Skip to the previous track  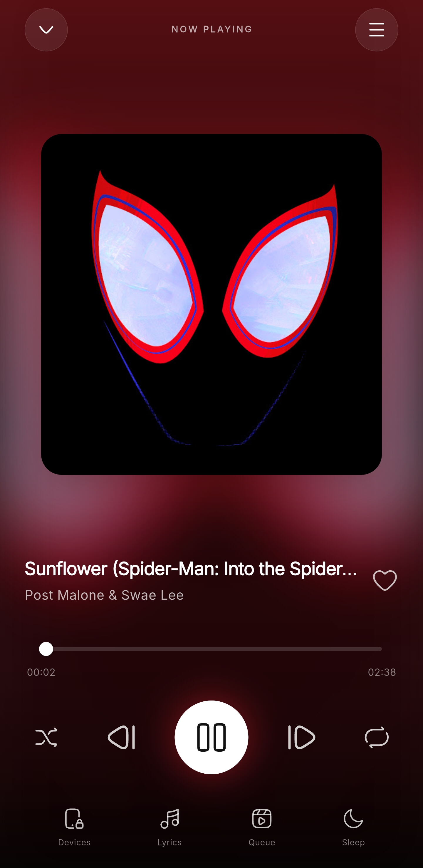(x=122, y=737)
